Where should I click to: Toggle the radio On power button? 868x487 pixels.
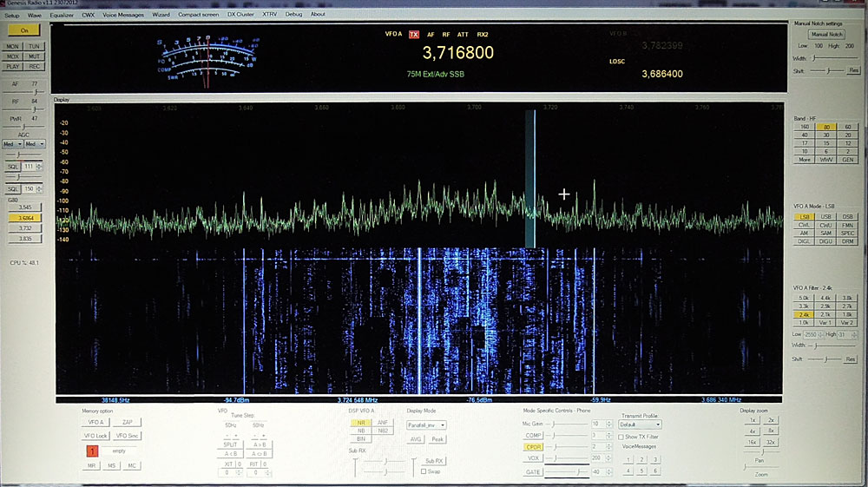24,30
